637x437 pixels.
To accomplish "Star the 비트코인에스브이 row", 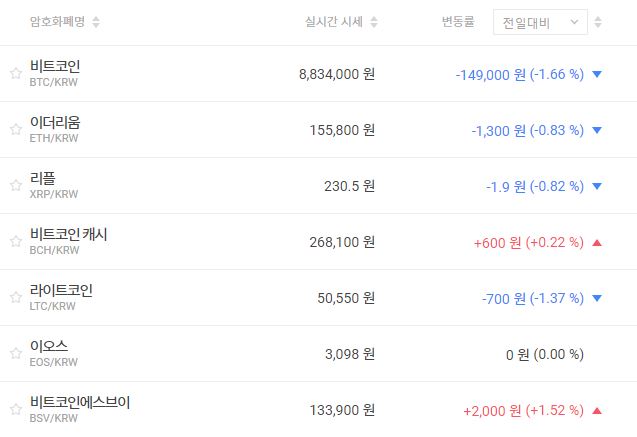I will 15,409.
